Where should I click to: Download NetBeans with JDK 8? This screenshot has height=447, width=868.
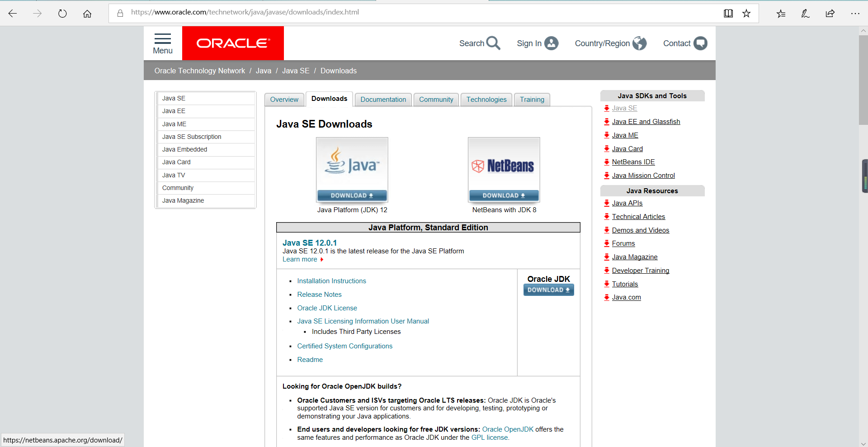(x=504, y=195)
